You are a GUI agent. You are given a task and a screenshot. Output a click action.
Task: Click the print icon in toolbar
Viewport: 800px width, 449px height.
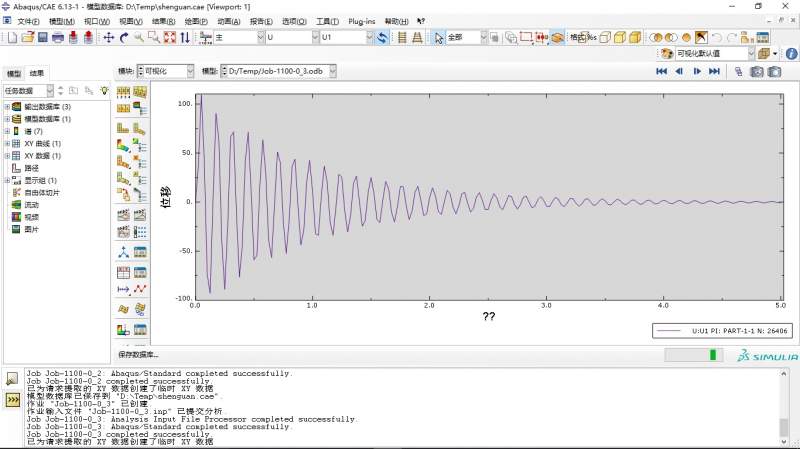[x=58, y=37]
